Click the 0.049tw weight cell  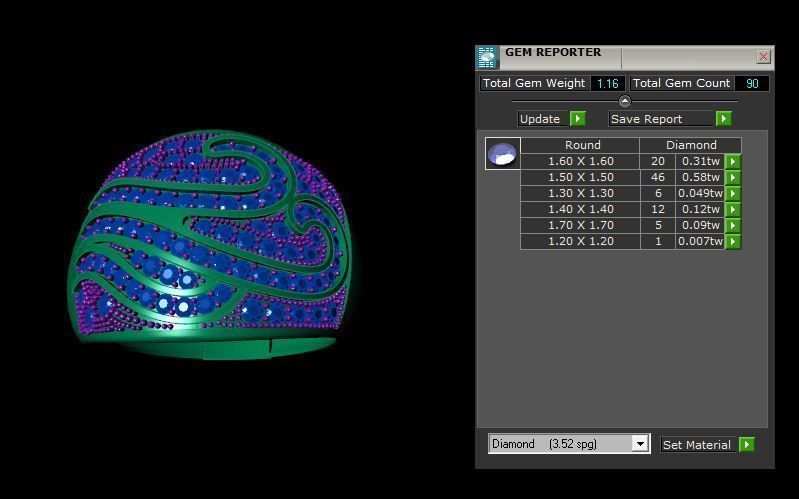pos(700,193)
